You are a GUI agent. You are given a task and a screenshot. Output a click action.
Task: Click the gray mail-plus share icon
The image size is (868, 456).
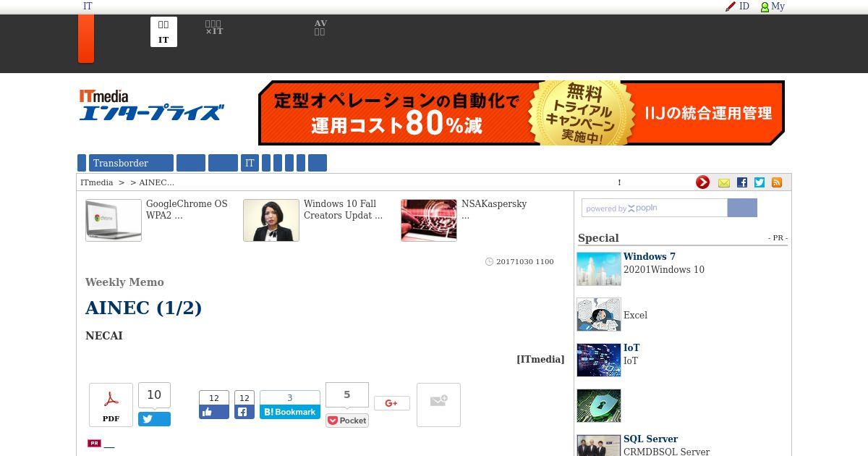tap(438, 405)
